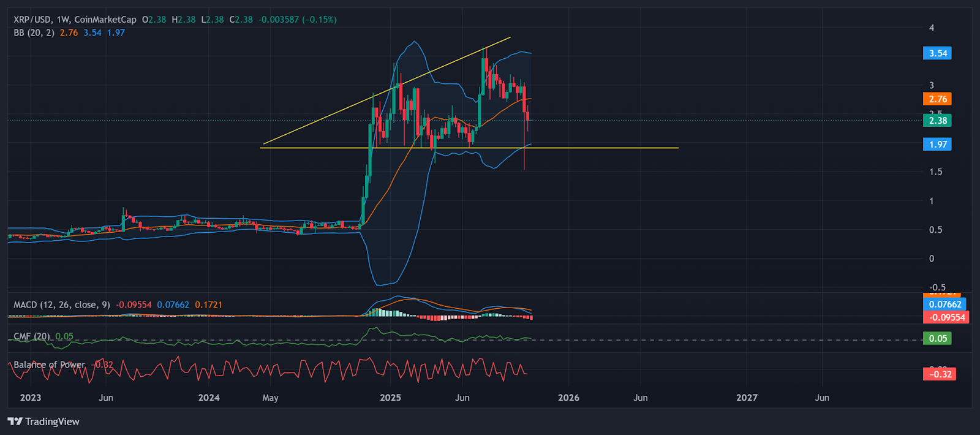980x435 pixels.
Task: Click the red -0.32 Balance of Power tag
Action: click(940, 374)
